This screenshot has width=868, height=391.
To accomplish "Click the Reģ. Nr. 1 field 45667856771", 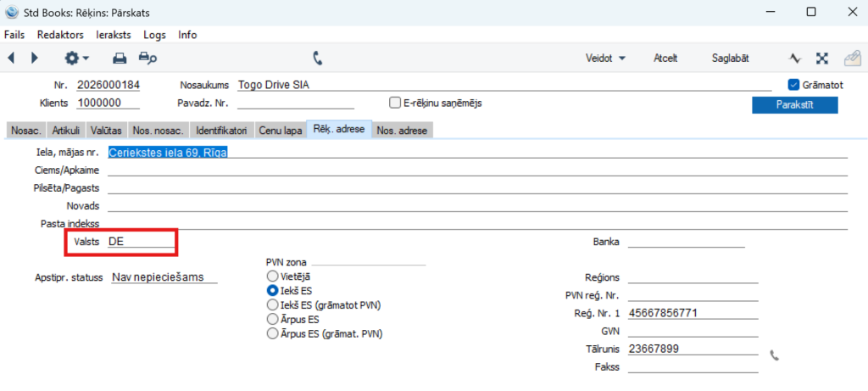I will coord(693,313).
